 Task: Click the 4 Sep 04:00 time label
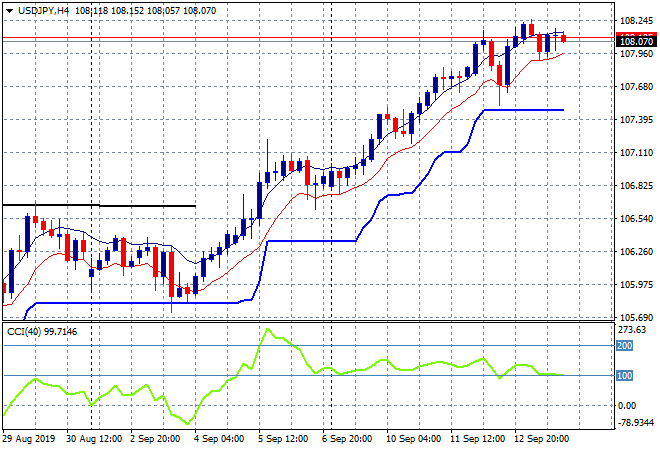pyautogui.click(x=219, y=439)
